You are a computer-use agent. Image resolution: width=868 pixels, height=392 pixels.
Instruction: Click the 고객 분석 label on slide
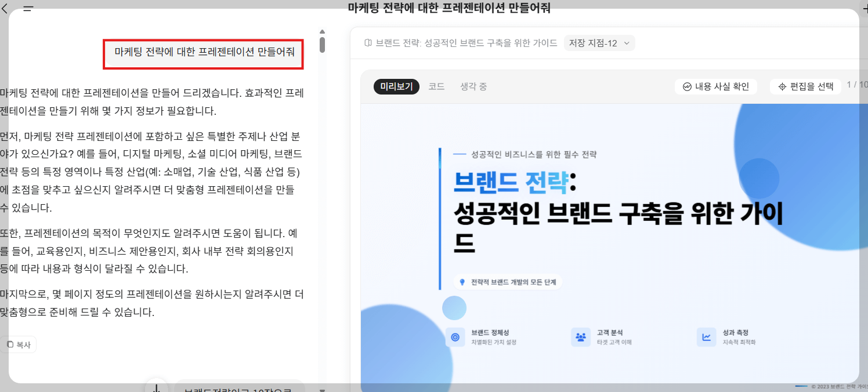610,333
